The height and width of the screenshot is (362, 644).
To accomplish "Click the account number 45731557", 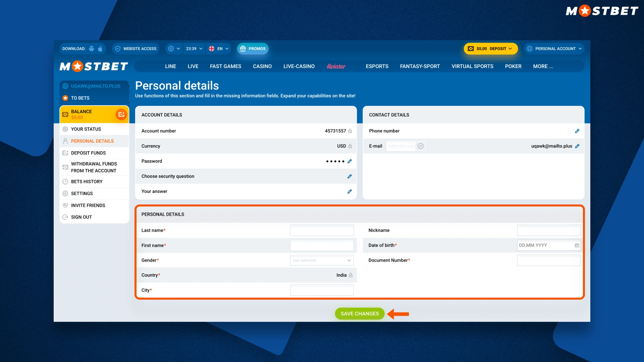I will tap(335, 131).
